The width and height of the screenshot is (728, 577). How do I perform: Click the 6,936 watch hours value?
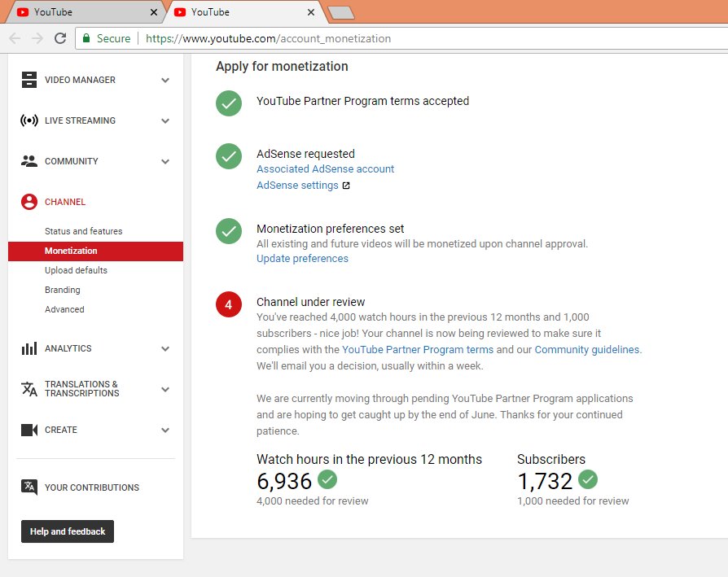click(284, 481)
